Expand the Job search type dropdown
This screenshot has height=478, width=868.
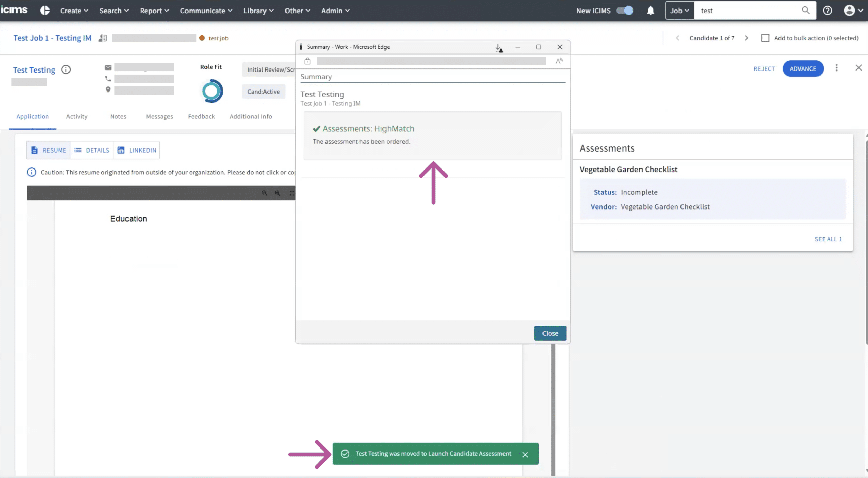pyautogui.click(x=679, y=11)
